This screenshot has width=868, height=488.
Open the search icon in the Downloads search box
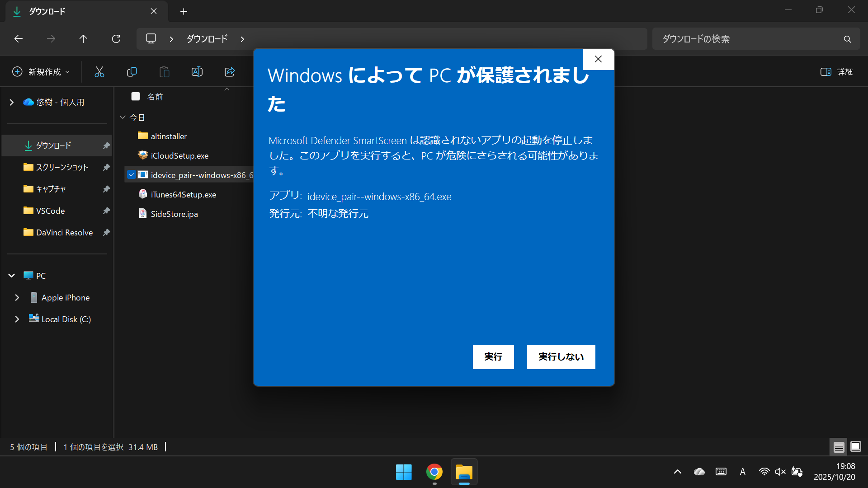pyautogui.click(x=848, y=39)
